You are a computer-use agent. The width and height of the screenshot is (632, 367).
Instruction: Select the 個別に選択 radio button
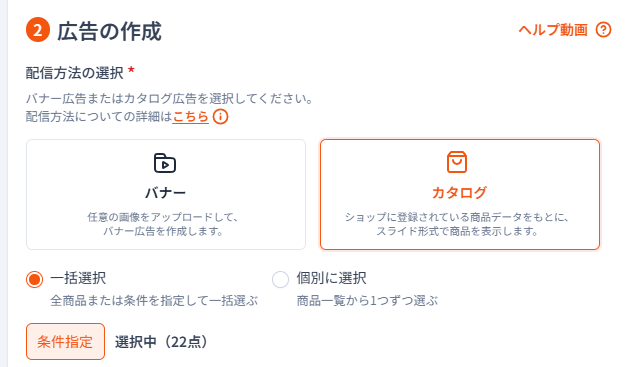click(x=281, y=279)
